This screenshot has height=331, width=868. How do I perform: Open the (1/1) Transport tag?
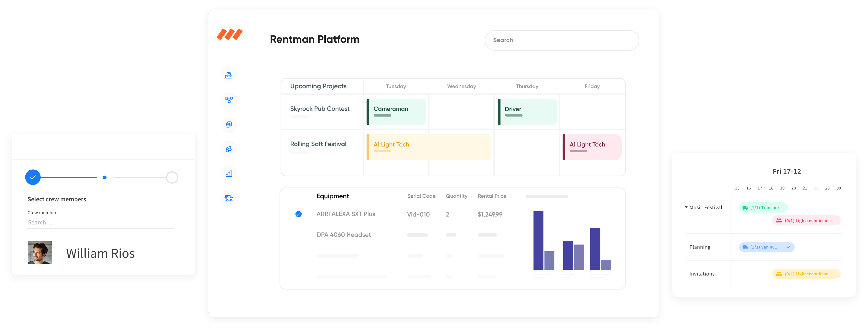(763, 208)
